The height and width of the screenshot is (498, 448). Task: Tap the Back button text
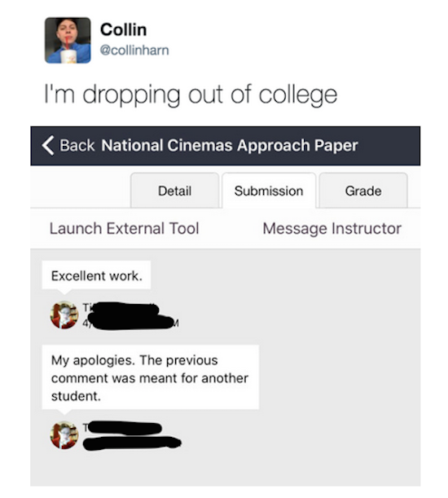pos(77,146)
